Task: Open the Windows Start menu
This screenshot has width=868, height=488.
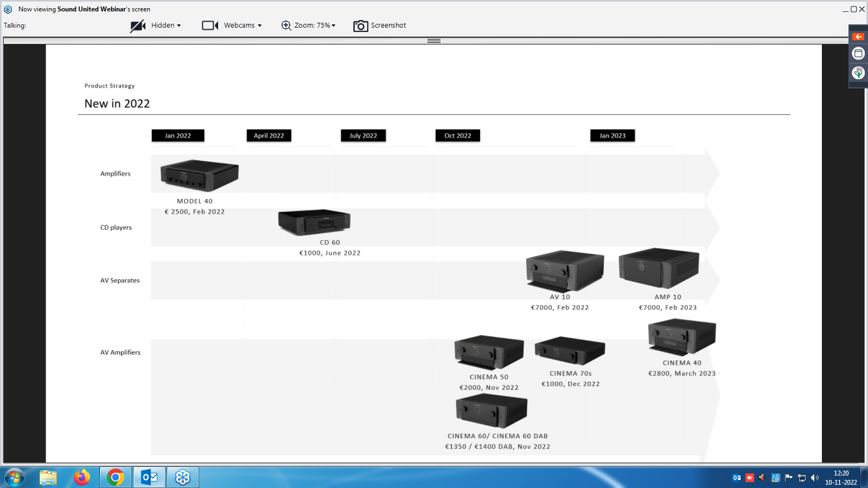Action: pyautogui.click(x=15, y=478)
